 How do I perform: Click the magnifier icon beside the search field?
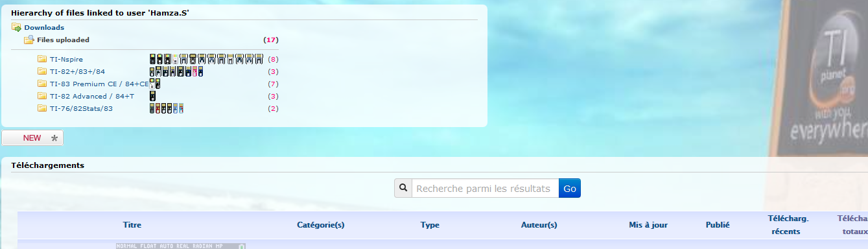(x=403, y=188)
